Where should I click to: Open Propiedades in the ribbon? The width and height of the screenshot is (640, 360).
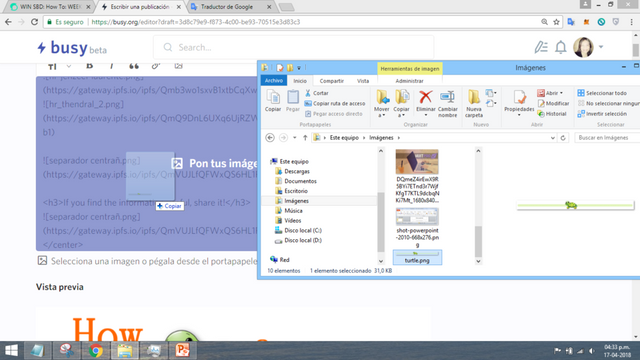point(519,103)
